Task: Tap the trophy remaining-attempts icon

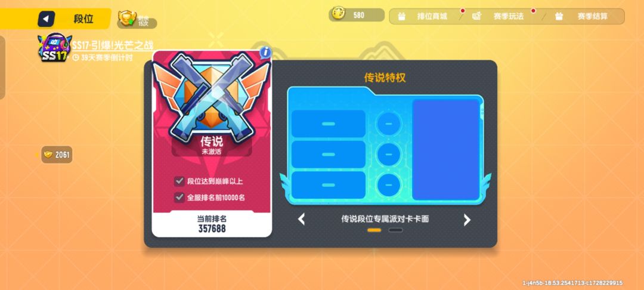Action: tap(127, 18)
